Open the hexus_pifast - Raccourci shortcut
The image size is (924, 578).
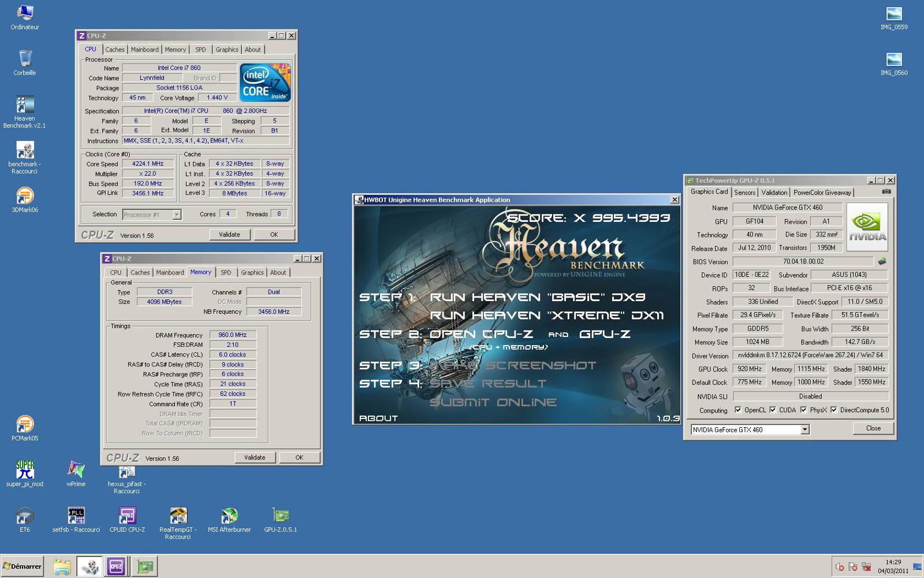click(x=126, y=479)
